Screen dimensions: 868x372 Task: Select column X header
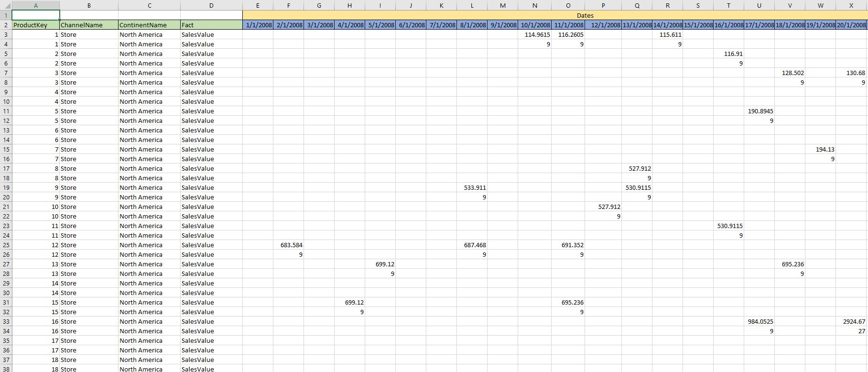[851, 5]
